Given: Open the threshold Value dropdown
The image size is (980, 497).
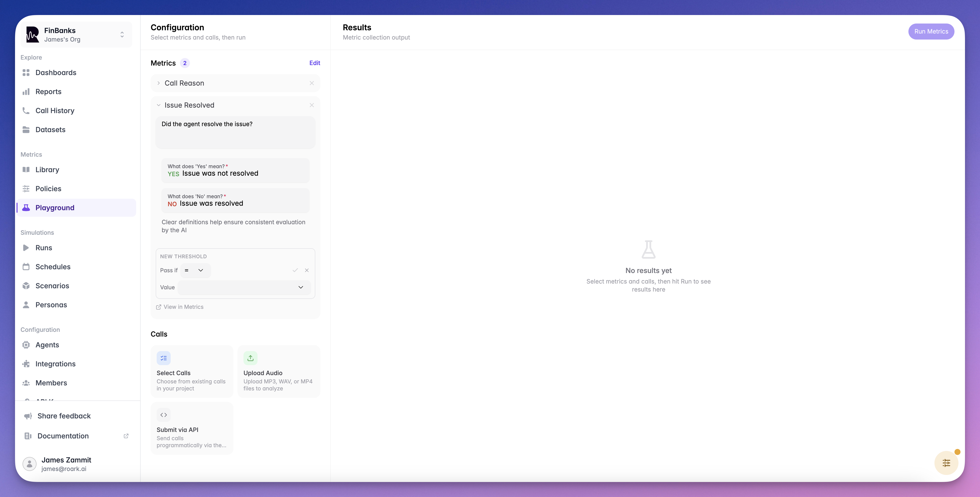Looking at the screenshot, I should [244, 287].
